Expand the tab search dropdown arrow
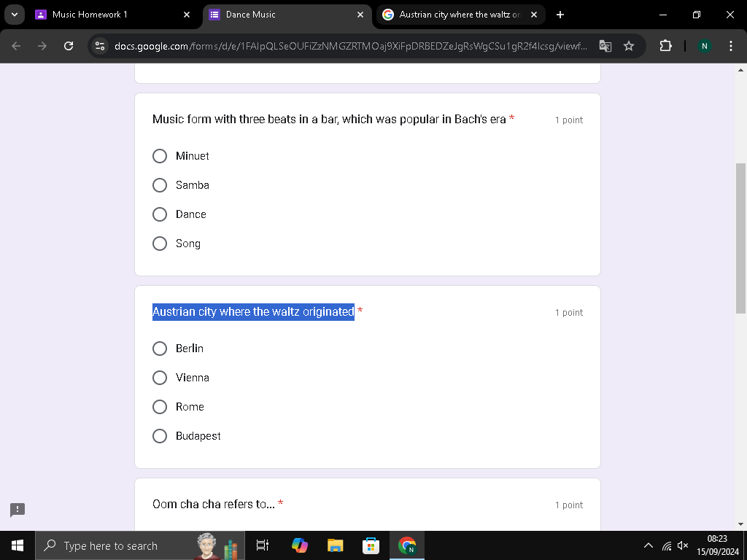The height and width of the screenshot is (560, 747). [x=15, y=15]
